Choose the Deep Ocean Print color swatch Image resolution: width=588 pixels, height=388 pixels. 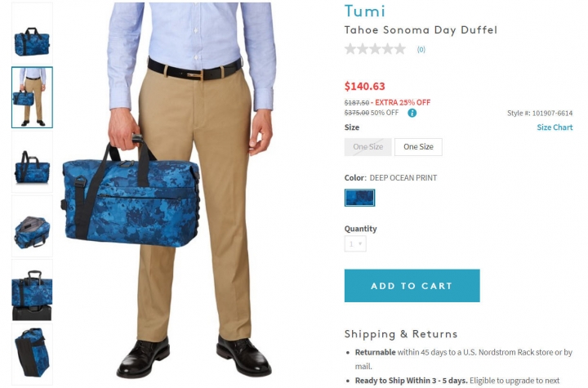point(359,198)
